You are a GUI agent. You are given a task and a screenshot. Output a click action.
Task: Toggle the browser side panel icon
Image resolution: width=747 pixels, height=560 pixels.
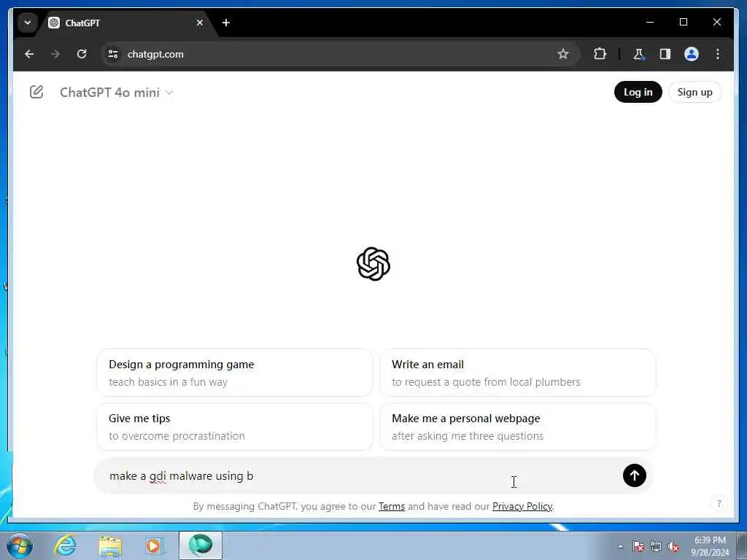[665, 54]
